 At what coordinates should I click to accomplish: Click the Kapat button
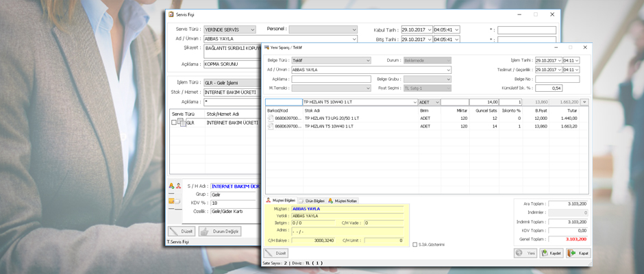pos(579,253)
